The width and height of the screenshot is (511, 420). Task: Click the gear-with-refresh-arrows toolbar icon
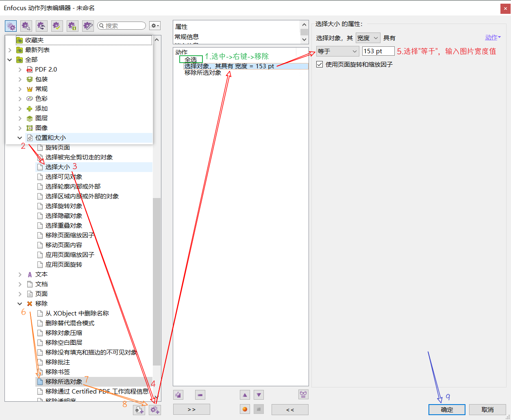41,26
